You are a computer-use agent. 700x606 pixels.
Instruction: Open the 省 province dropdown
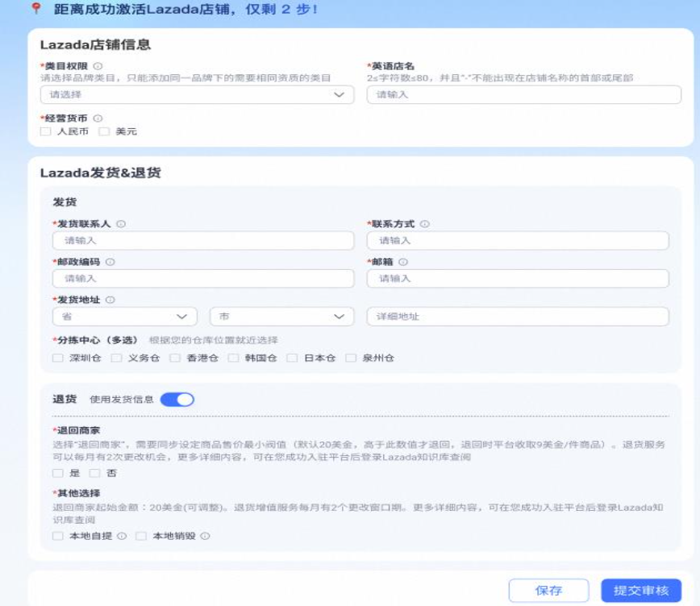pos(125,317)
